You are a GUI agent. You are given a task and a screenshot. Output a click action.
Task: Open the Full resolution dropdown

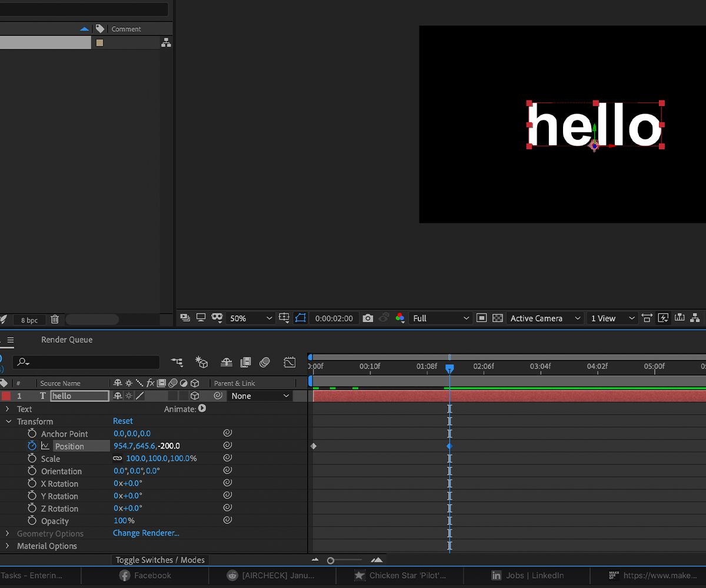point(439,318)
